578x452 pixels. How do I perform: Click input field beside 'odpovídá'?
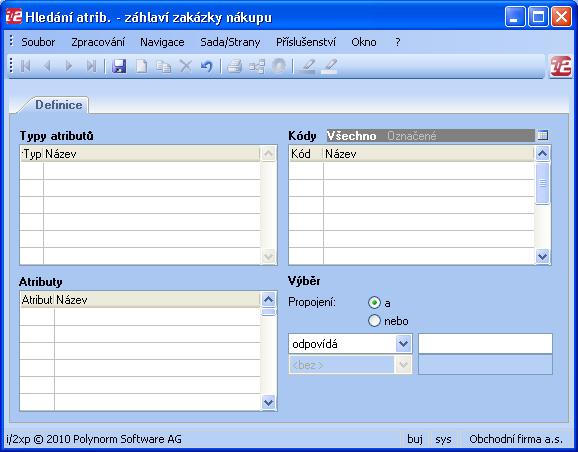click(x=485, y=344)
